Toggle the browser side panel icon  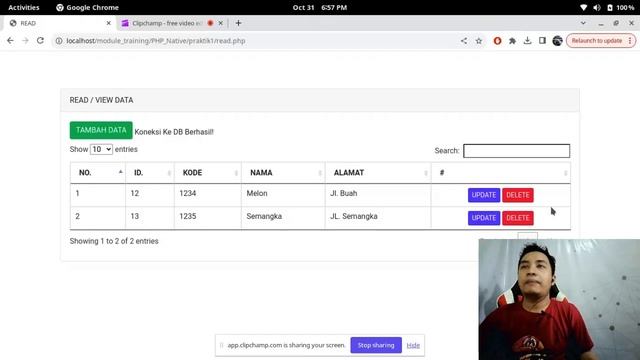[x=542, y=41]
